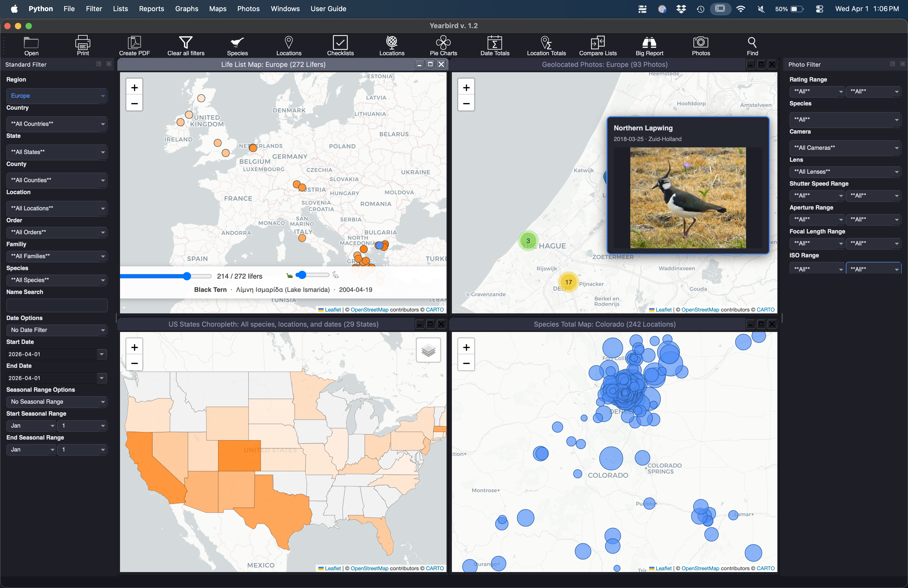908x588 pixels.
Task: Select the Checklists icon
Action: coord(340,45)
